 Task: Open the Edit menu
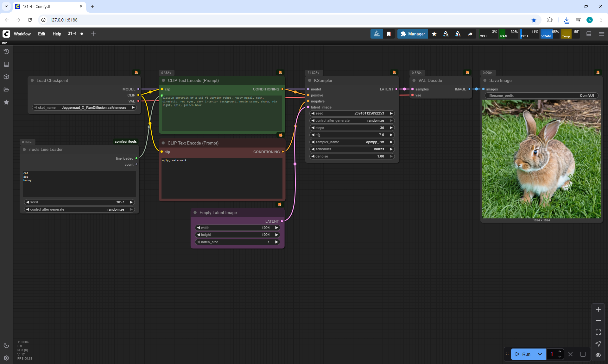41,34
